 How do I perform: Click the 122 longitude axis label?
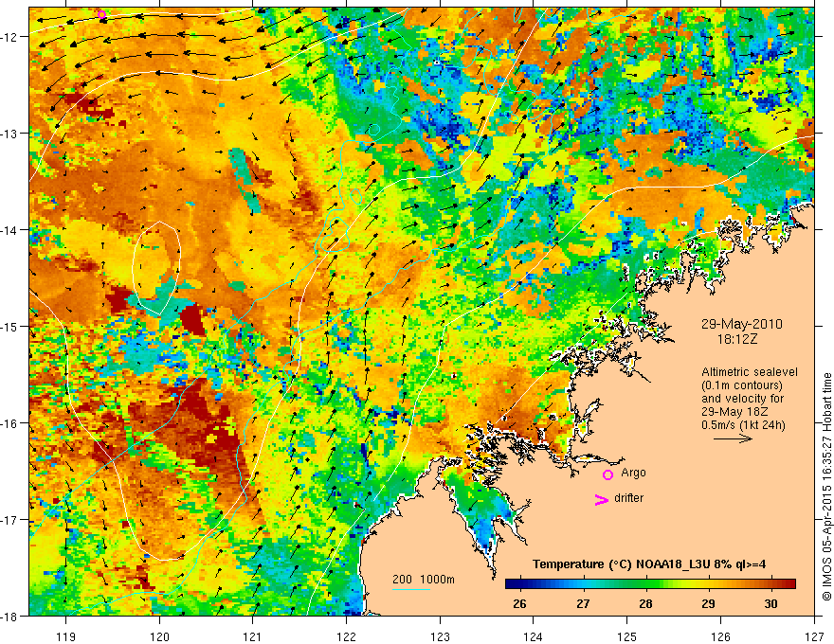pyautogui.click(x=346, y=636)
